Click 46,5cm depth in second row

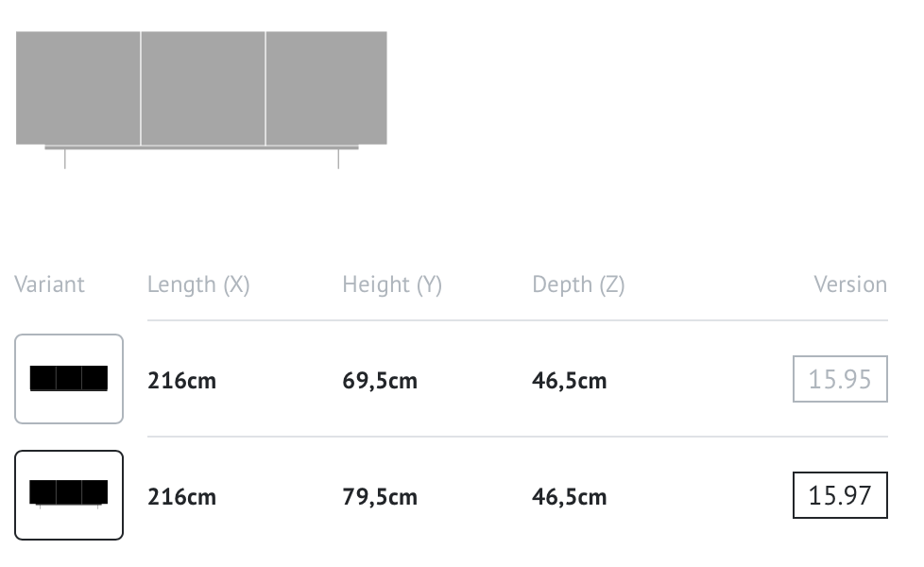click(570, 497)
